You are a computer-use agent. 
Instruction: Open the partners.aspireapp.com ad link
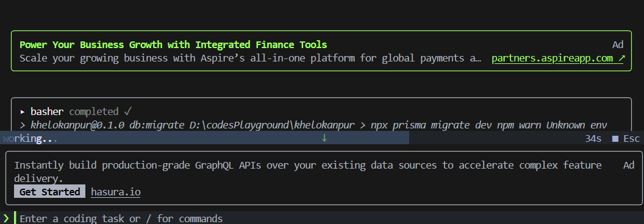coord(558,58)
